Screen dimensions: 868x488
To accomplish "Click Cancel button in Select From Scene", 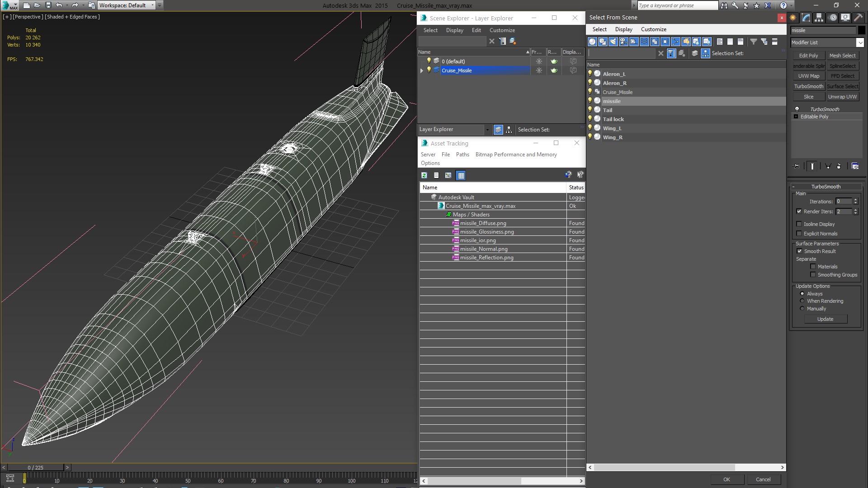I will (763, 479).
